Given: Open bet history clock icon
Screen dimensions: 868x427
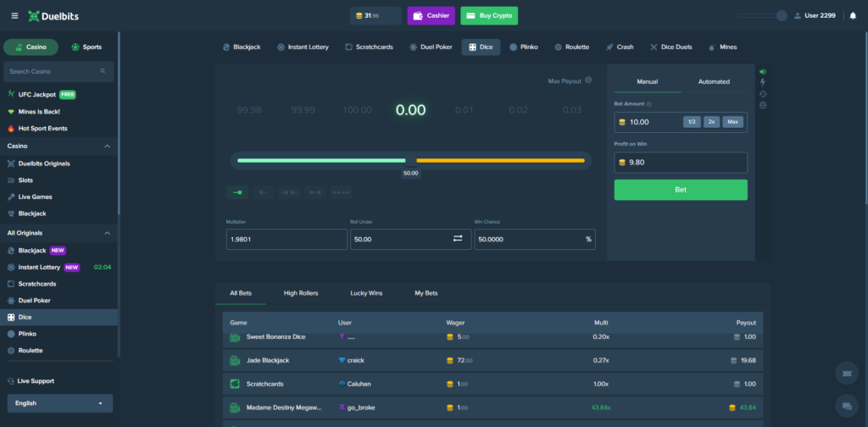Looking at the screenshot, I should click(763, 94).
